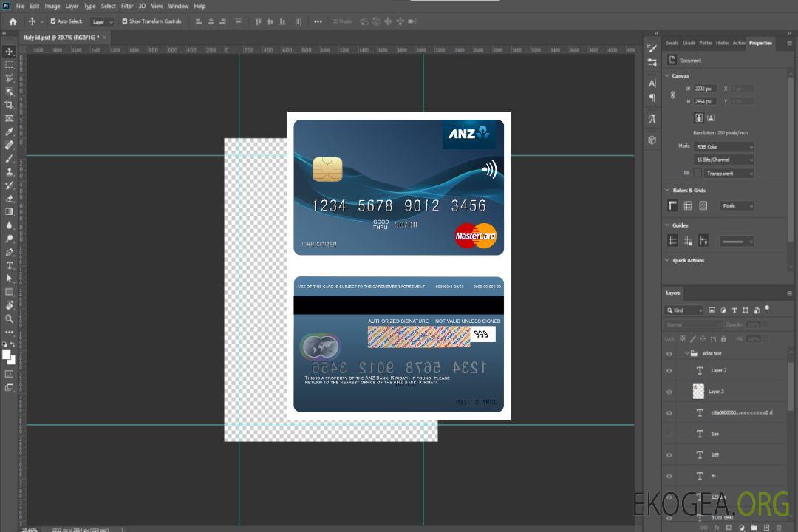Select the Dodge tool

point(9,238)
